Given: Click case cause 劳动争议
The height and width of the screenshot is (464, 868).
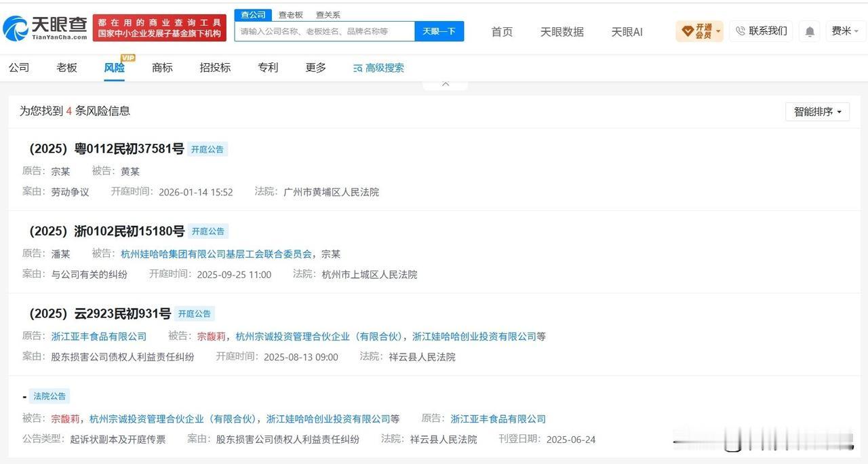Looking at the screenshot, I should point(70,192).
